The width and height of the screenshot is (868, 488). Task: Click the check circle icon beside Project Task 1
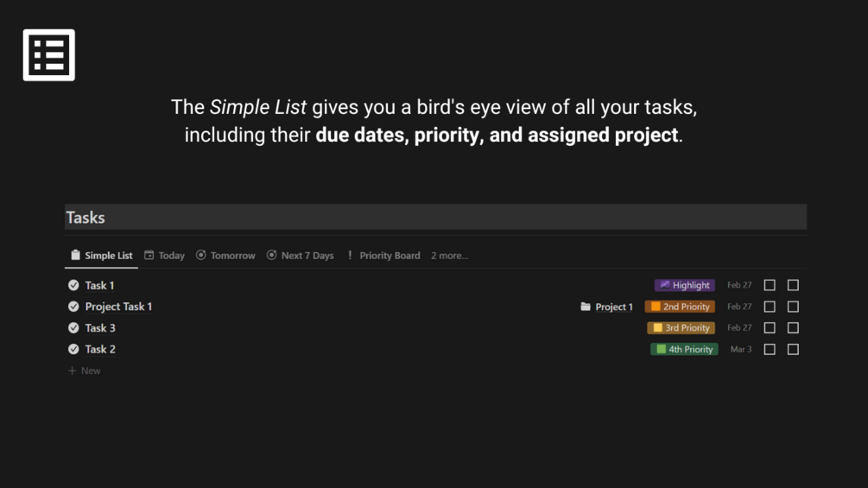pyautogui.click(x=73, y=307)
